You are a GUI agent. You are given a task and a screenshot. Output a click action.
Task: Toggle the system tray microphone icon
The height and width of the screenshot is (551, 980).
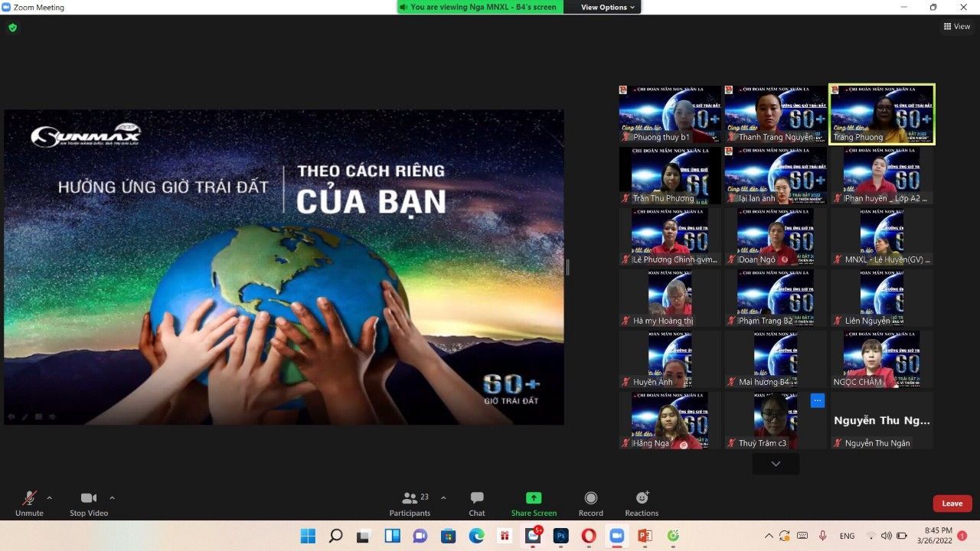point(823,536)
